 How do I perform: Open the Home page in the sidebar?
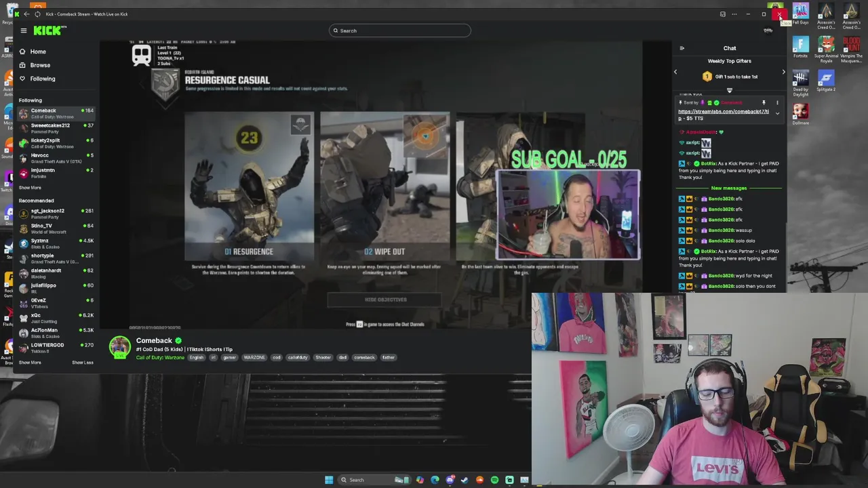(x=38, y=52)
